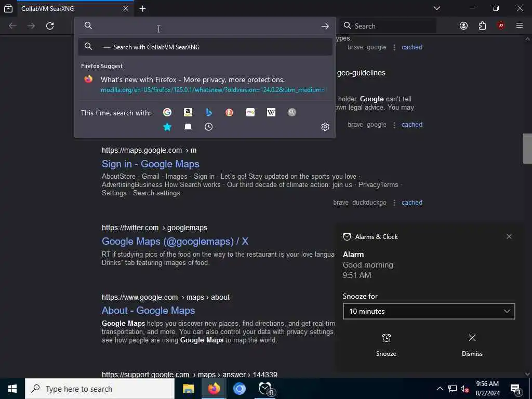This screenshot has width=532, height=399.
Task: Choose the Wikipedia search engine icon
Action: coord(271,112)
